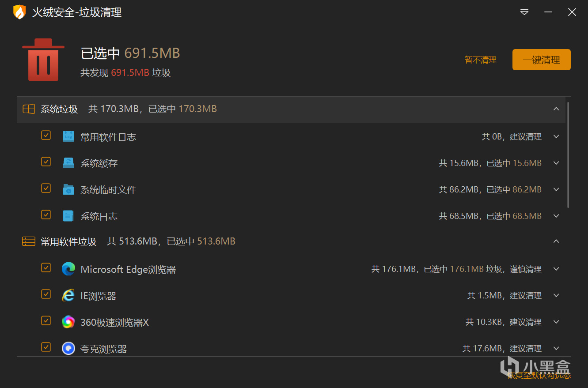Click the IE浏览器 icon
The width and height of the screenshot is (588, 388).
(68, 295)
